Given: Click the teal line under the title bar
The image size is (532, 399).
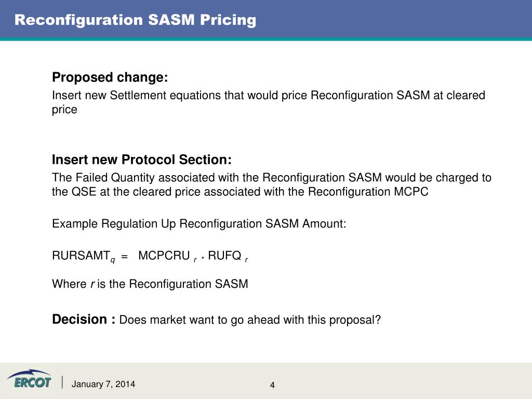Looking at the screenshot, I should [266, 39].
